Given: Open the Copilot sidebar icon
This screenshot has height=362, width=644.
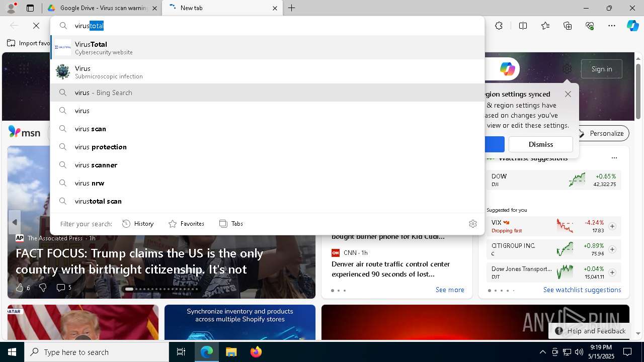Looking at the screenshot, I should pos(632,26).
